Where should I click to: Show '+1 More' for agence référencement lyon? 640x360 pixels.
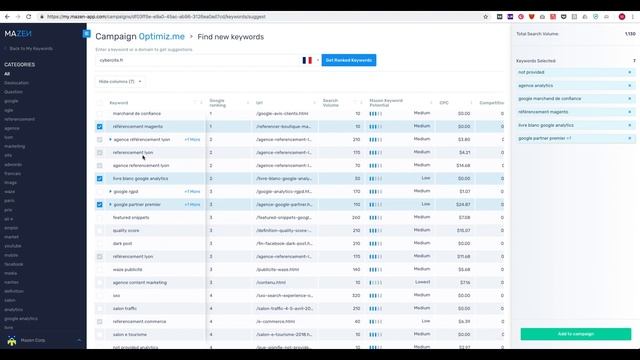[x=192, y=140]
